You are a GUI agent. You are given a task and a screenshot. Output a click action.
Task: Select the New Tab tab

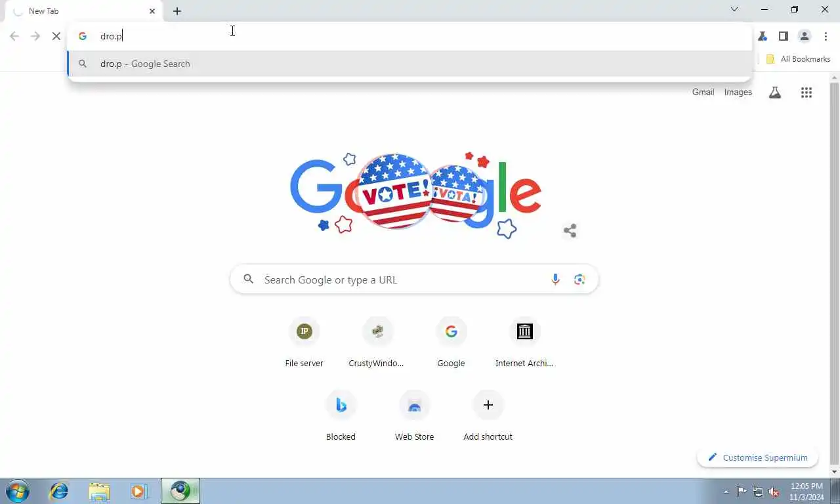coord(85,11)
